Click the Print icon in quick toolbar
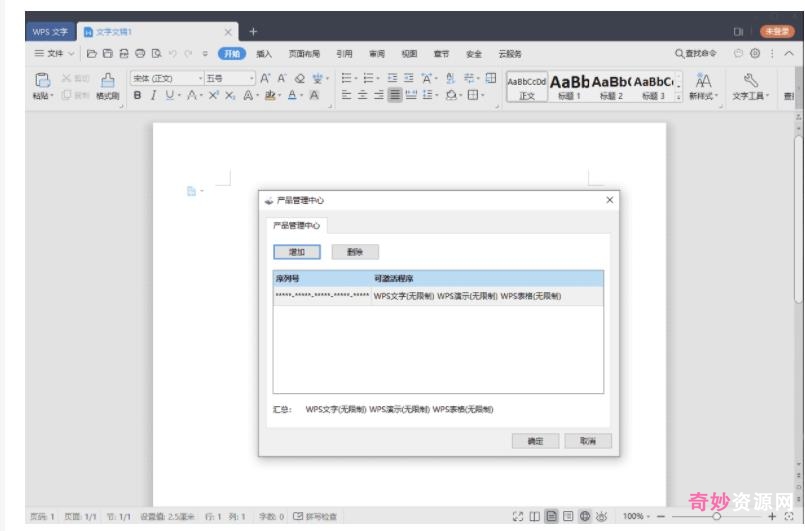This screenshot has height=531, width=805. 140,53
